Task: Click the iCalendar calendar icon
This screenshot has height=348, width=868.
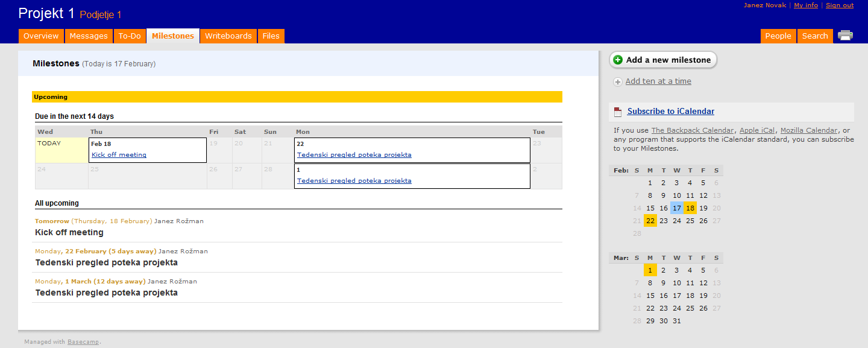Action: click(x=618, y=112)
